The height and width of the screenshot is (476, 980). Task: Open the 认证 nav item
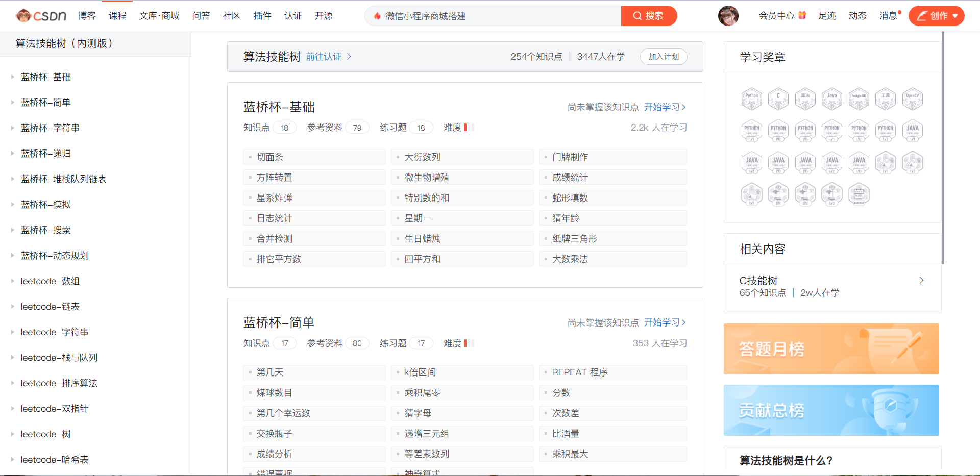(x=293, y=16)
